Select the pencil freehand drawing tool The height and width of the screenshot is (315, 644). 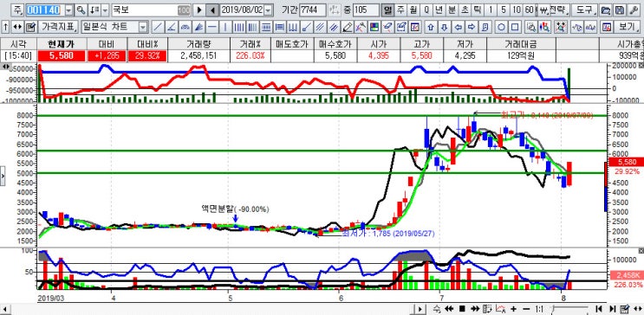click(348, 28)
